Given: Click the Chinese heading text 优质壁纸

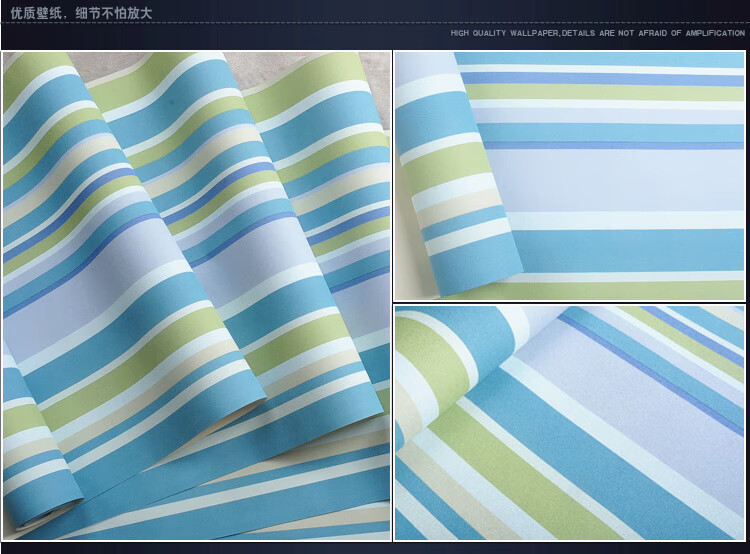Looking at the screenshot, I should 36,13.
